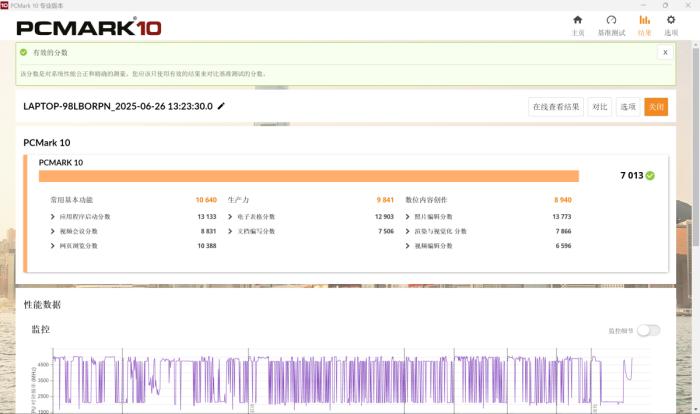Expand the spreadsheets score (电子表格分数) row
Image resolution: width=700 pixels, height=414 pixels.
tap(230, 217)
